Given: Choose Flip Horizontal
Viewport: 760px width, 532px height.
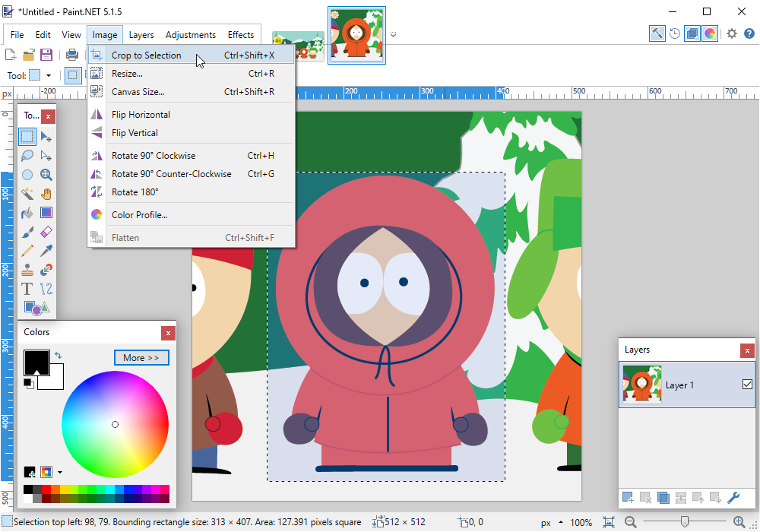Looking at the screenshot, I should [x=191, y=114].
